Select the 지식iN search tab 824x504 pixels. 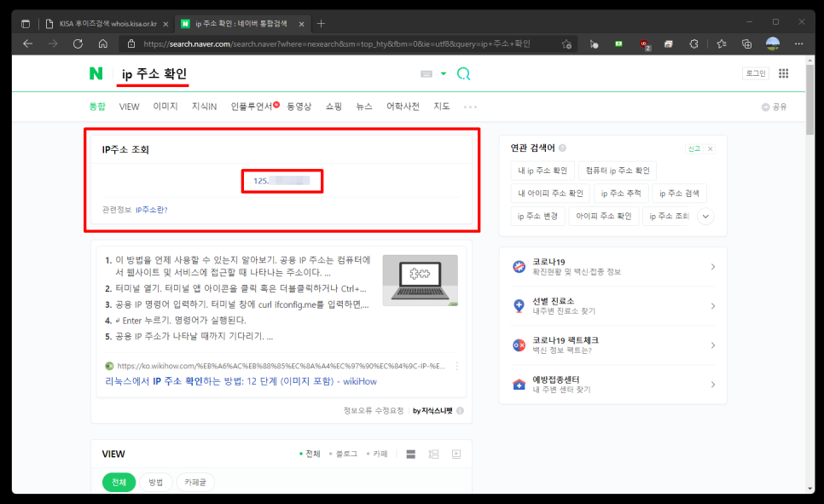coord(204,107)
